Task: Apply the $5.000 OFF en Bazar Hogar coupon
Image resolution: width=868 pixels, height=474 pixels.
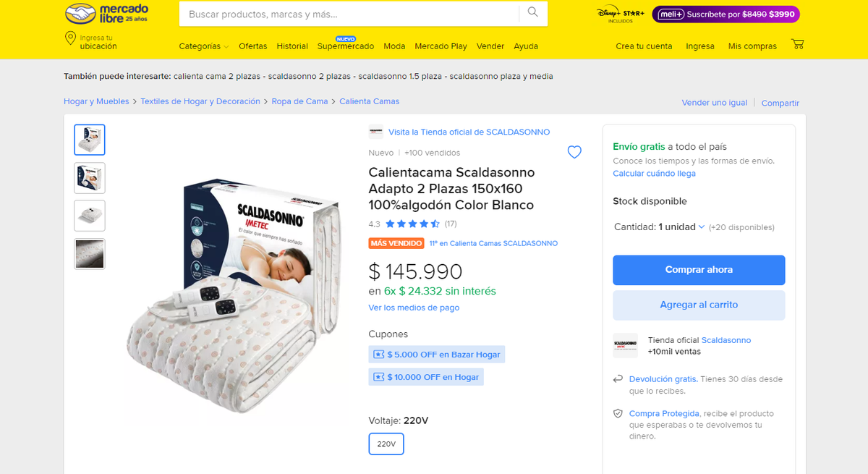Action: tap(437, 355)
